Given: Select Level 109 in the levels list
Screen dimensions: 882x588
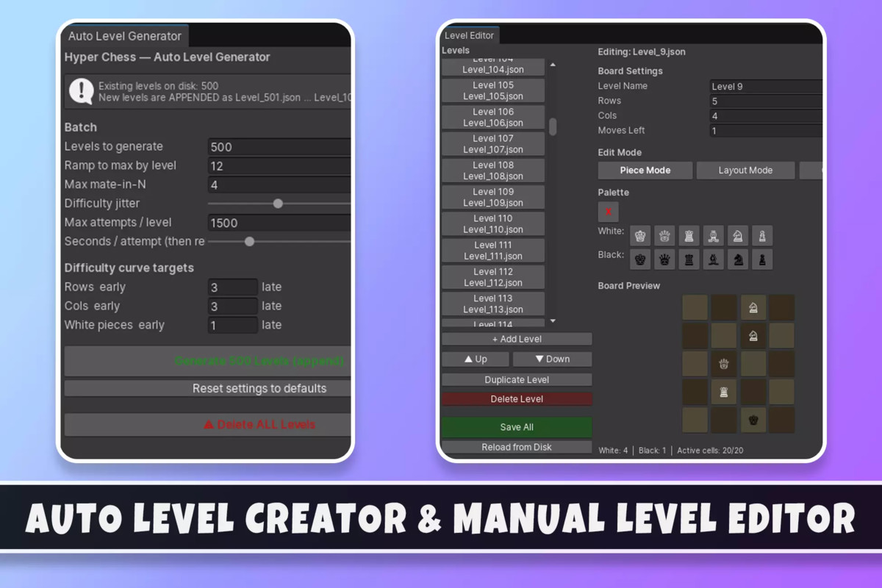Looking at the screenshot, I should click(x=493, y=197).
